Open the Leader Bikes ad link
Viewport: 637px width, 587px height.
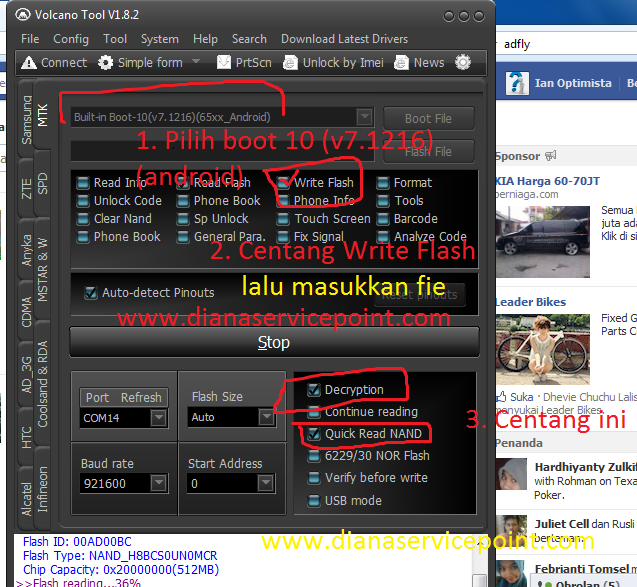(531, 302)
